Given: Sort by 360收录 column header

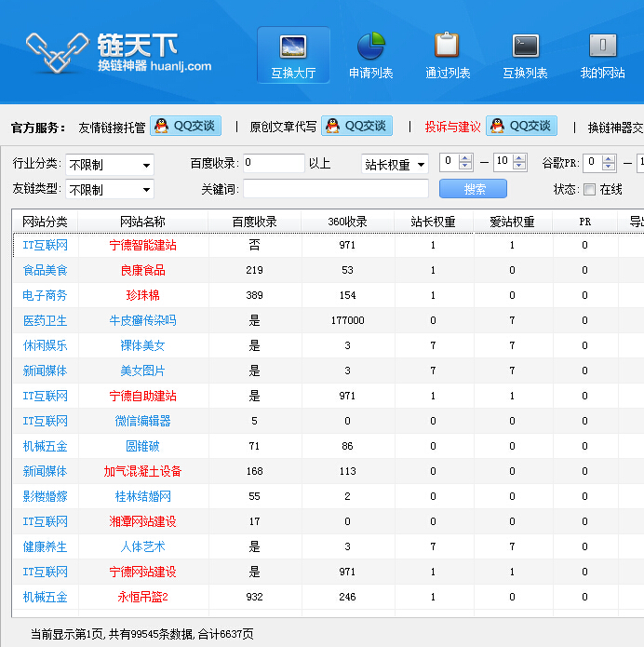Looking at the screenshot, I should [347, 222].
